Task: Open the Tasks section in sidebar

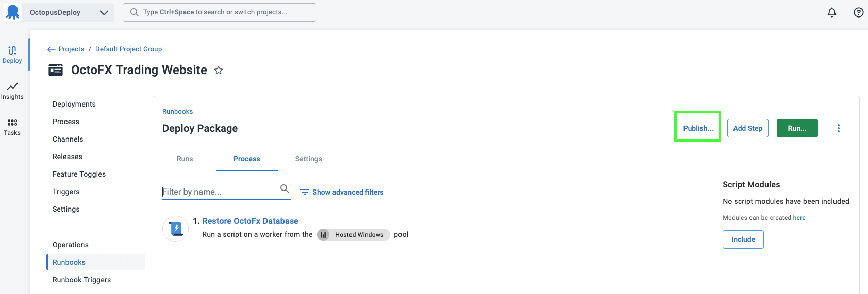Action: 12,127
